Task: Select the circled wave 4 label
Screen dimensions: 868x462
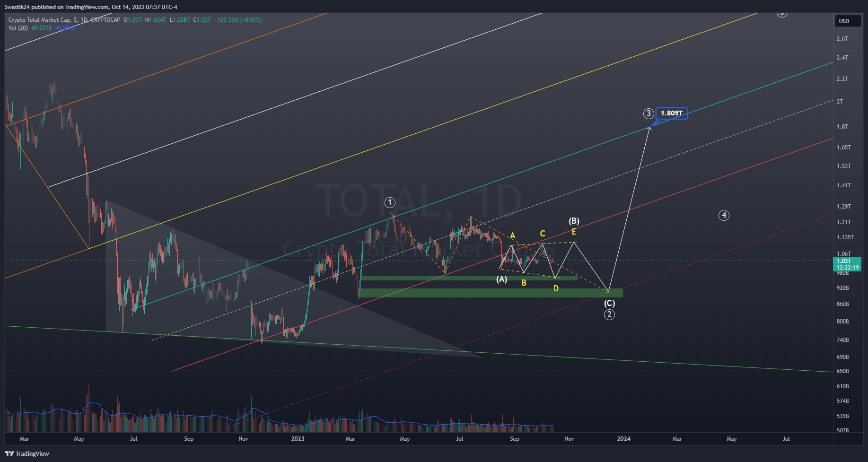Action: click(724, 216)
